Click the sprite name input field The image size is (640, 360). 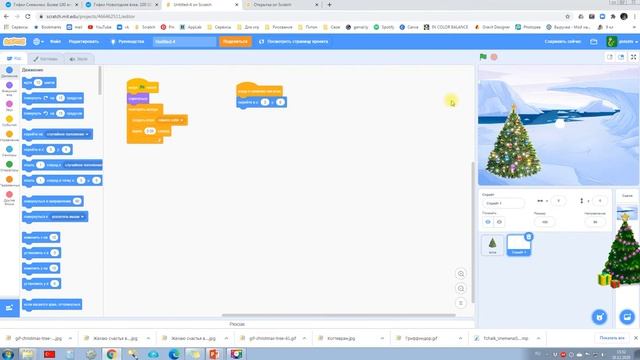[503, 203]
